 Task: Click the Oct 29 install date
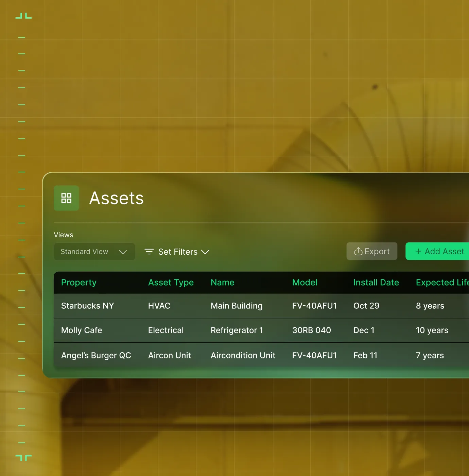pos(366,306)
